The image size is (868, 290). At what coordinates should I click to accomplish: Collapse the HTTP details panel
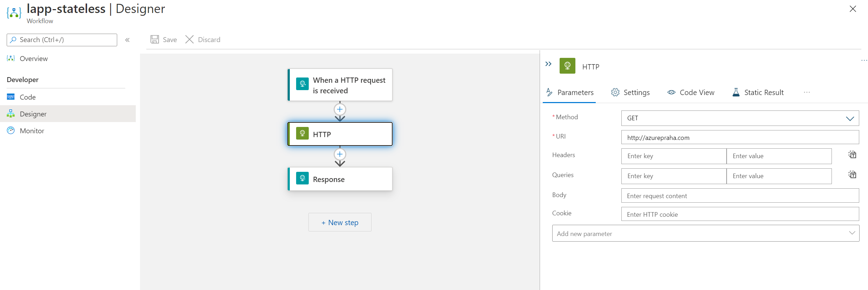pyautogui.click(x=548, y=64)
